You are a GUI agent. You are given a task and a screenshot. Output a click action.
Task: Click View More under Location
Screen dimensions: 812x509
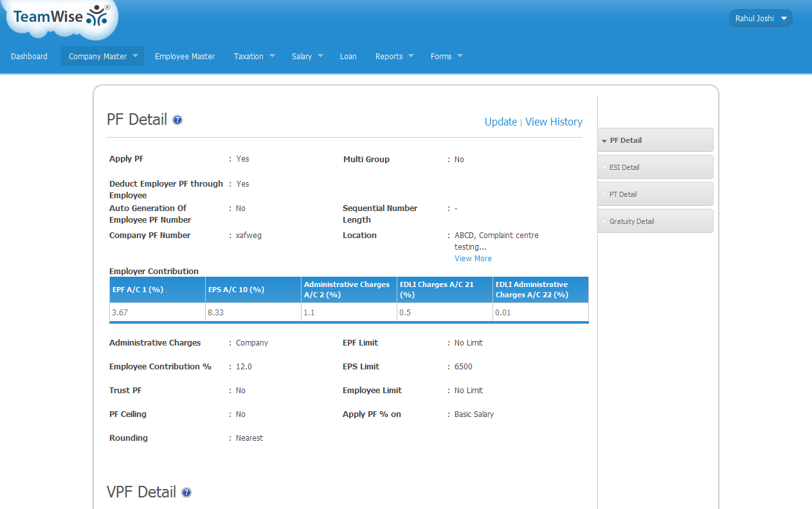[473, 258]
